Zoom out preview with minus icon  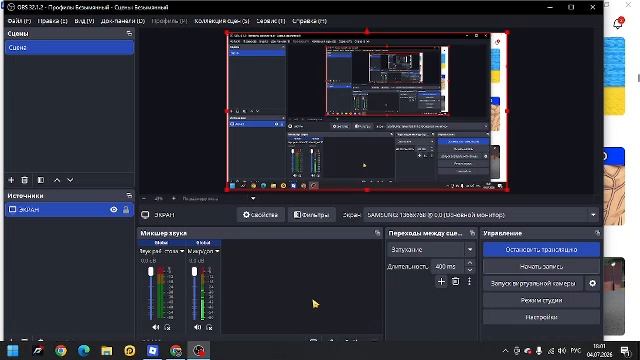coord(144,198)
